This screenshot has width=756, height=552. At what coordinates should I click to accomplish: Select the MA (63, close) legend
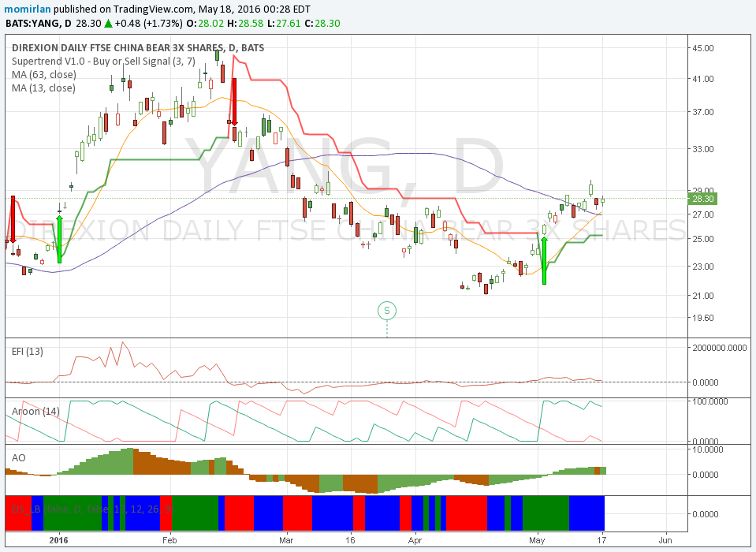coord(44,75)
